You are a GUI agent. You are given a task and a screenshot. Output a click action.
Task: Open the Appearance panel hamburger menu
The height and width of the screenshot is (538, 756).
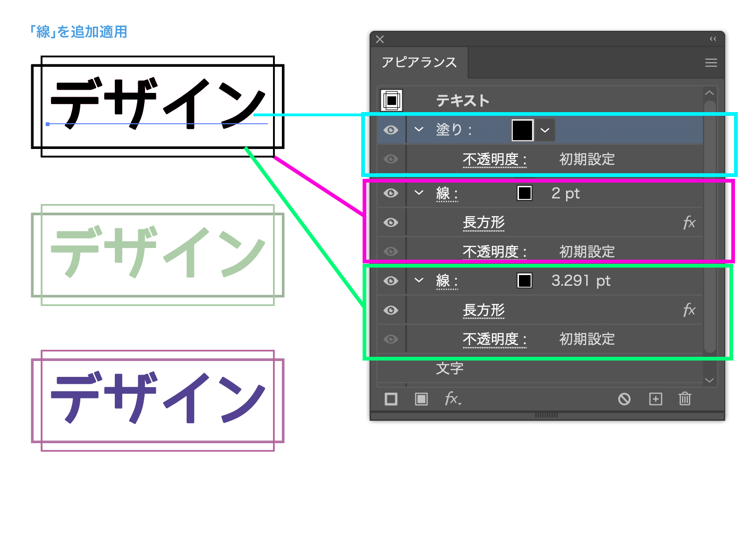pos(711,63)
